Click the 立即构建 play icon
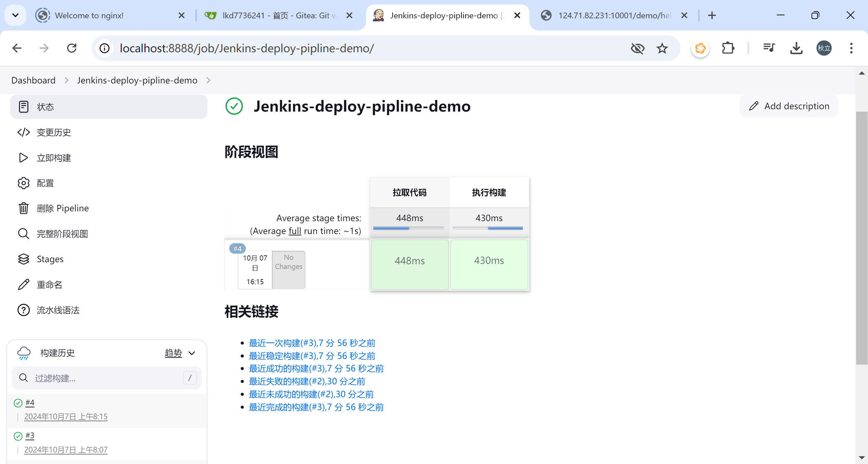Image resolution: width=868 pixels, height=464 pixels. click(x=23, y=158)
